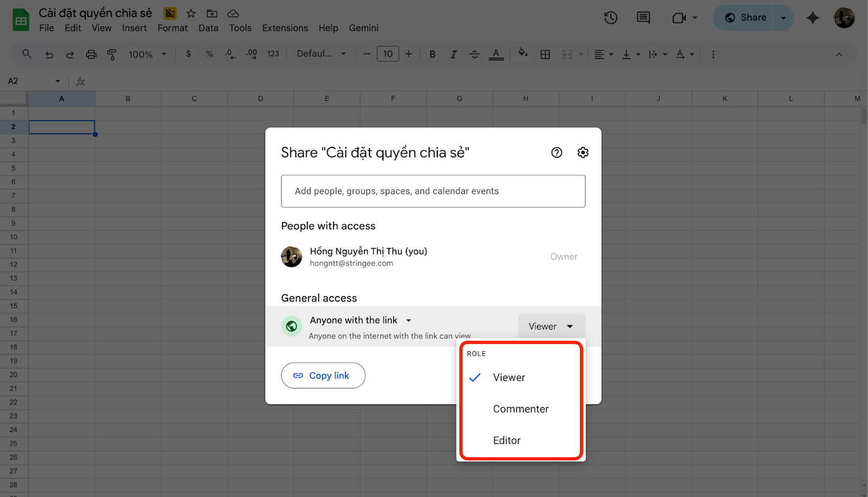The image size is (868, 497).
Task: Click the Gemini sparkle icon
Action: tap(812, 18)
